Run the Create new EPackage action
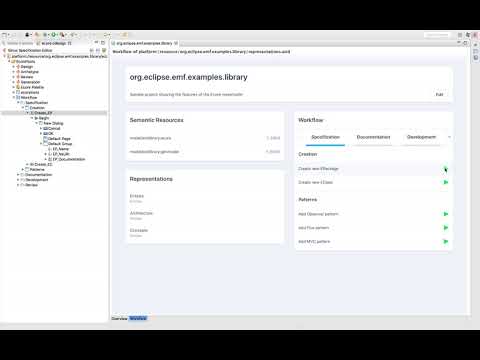Image resolution: width=480 pixels, height=360 pixels. click(446, 169)
